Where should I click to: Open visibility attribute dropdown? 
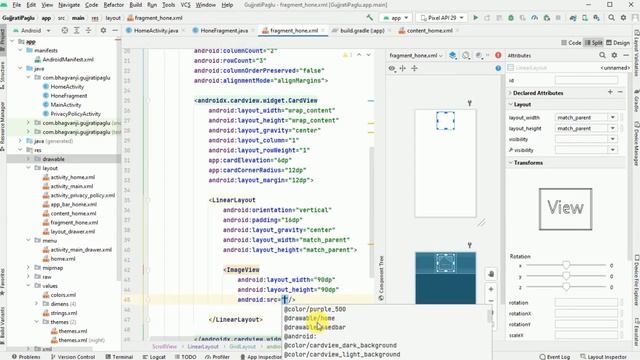click(613, 139)
